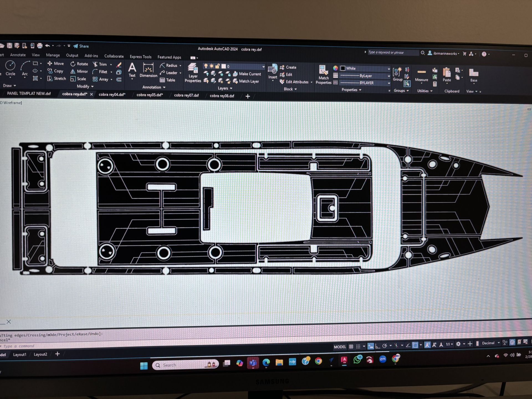
Task: Open the Decimal units dropdown
Action: pos(491,343)
